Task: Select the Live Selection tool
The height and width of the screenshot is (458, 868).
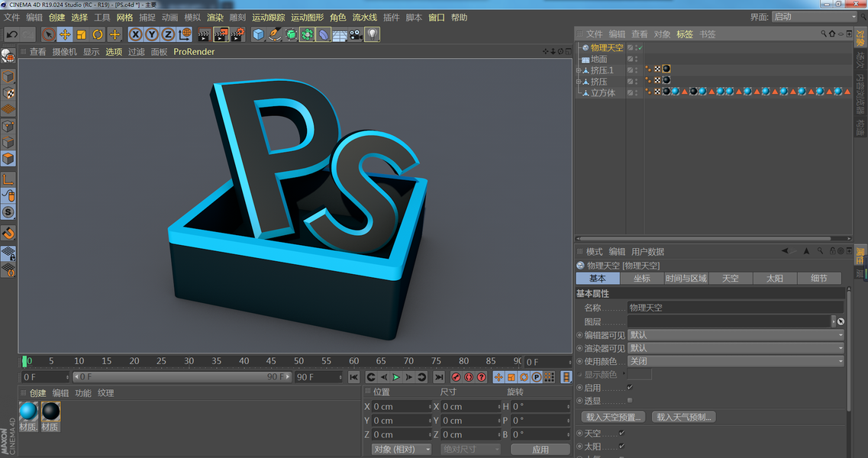Action: point(49,34)
